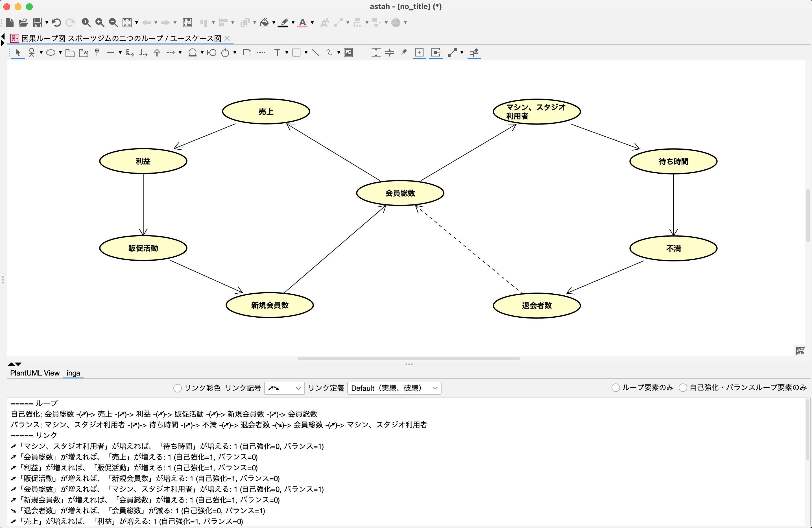
Task: Select the Text tool
Action: click(277, 53)
